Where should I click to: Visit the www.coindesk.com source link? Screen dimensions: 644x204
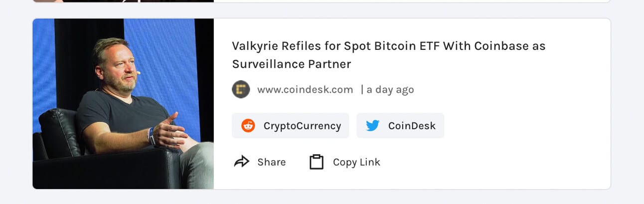[x=305, y=90]
